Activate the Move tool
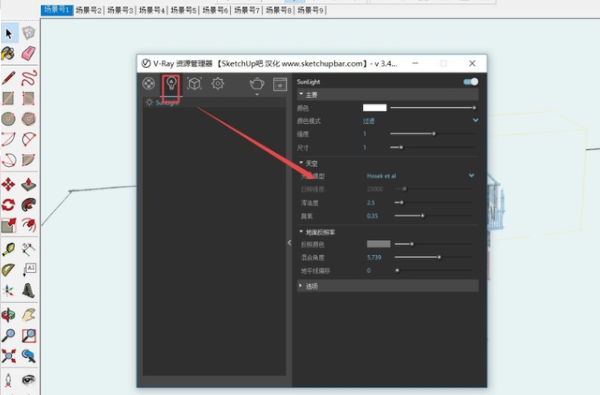 (x=8, y=184)
